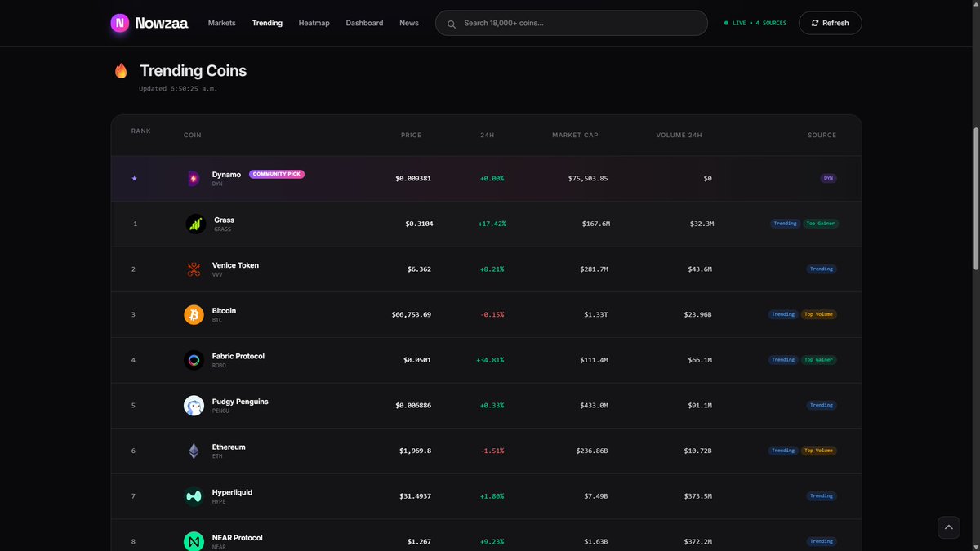980x551 pixels.
Task: Click the COMMUNITY PICK badge
Action: pyautogui.click(x=277, y=174)
